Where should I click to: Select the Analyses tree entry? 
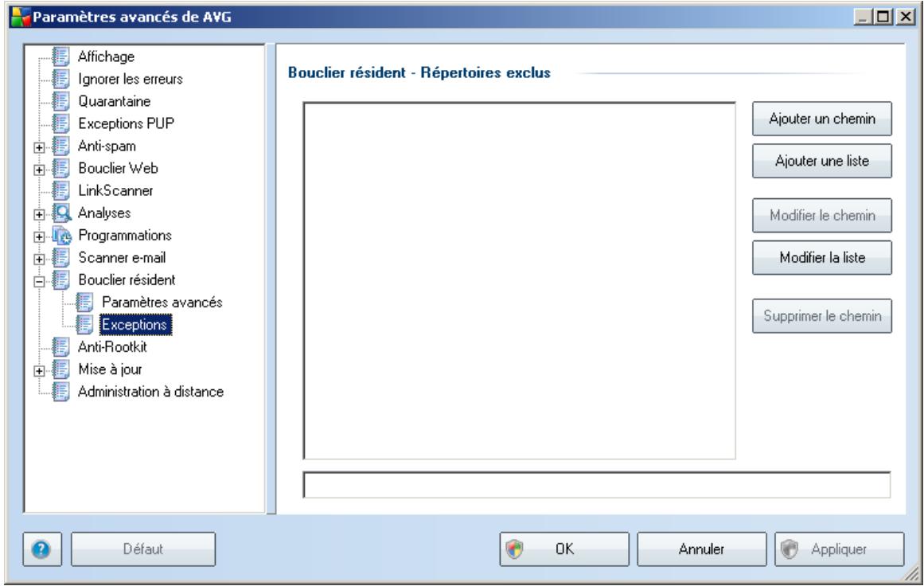pos(104,213)
